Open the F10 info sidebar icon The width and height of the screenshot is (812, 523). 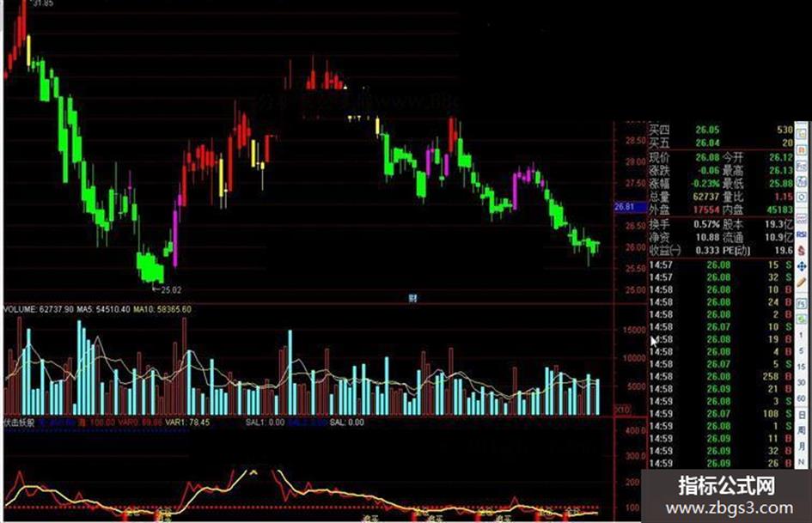(802, 166)
